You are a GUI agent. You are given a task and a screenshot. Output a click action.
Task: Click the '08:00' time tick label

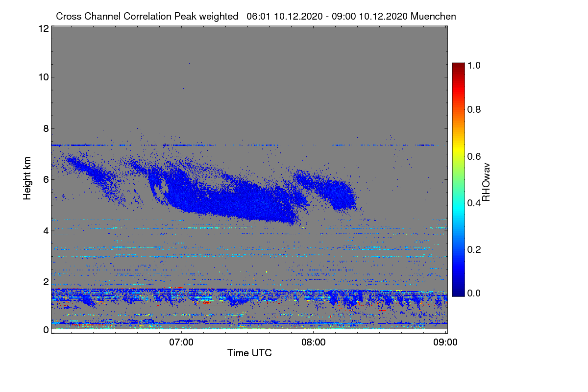(x=314, y=342)
